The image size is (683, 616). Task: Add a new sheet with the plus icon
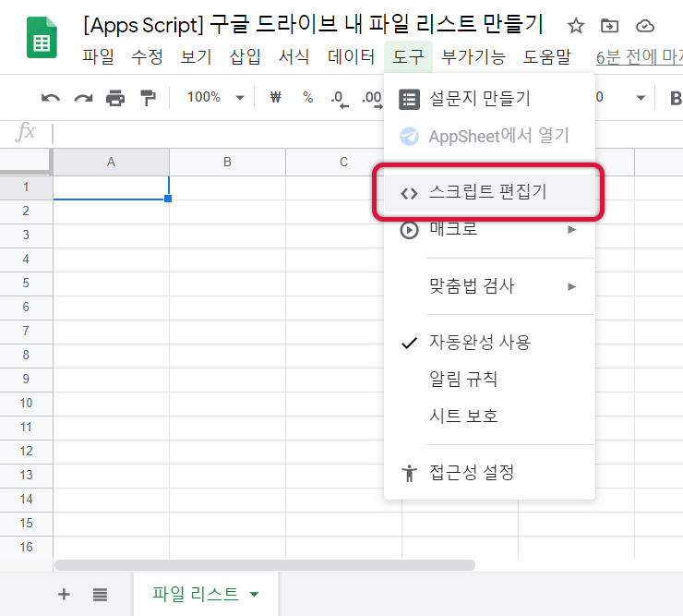click(x=64, y=594)
